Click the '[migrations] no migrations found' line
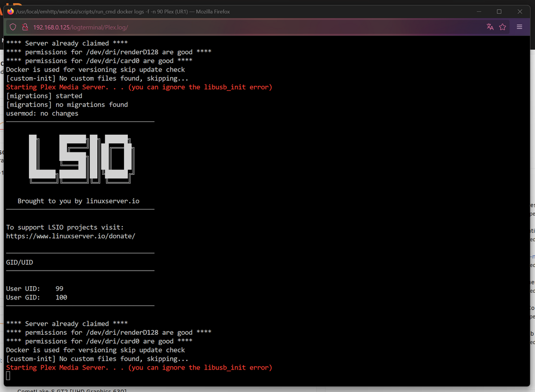The width and height of the screenshot is (535, 392). click(x=67, y=105)
